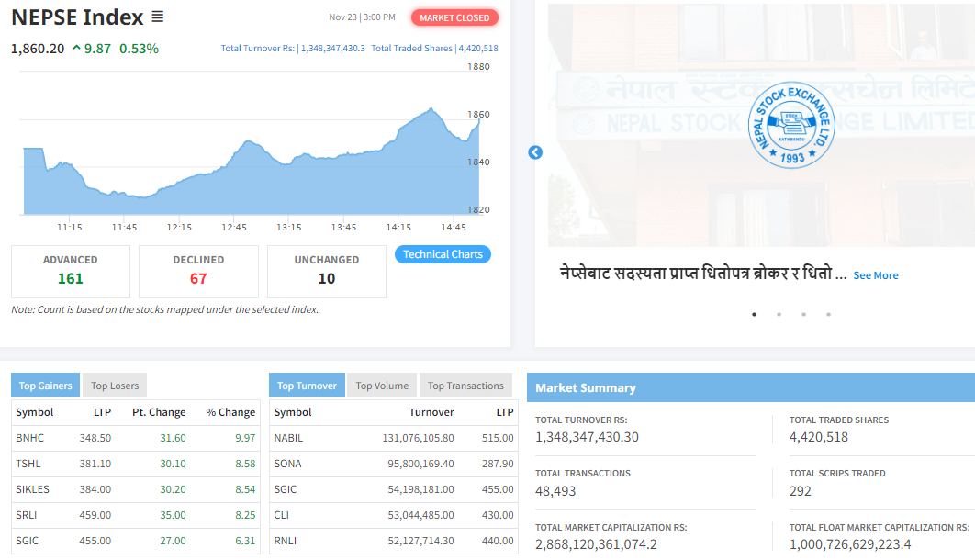Open the NABIL symbol in Top Turnover

click(x=288, y=438)
